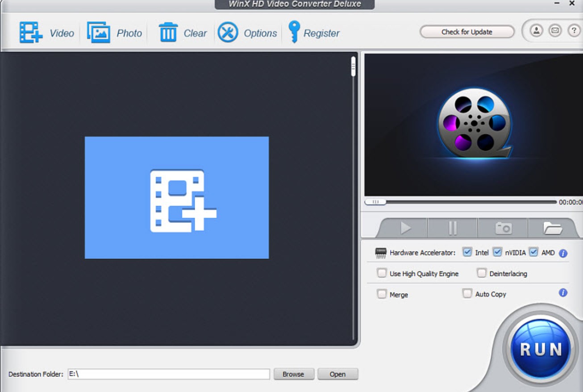This screenshot has width=583, height=392.
Task: Click the preview seek slider handle
Action: 375,202
